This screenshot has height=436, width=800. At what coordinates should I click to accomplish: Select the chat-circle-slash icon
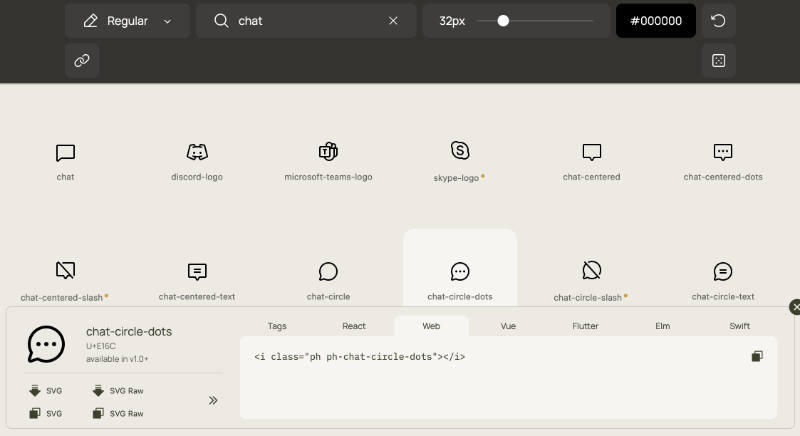[591, 270]
